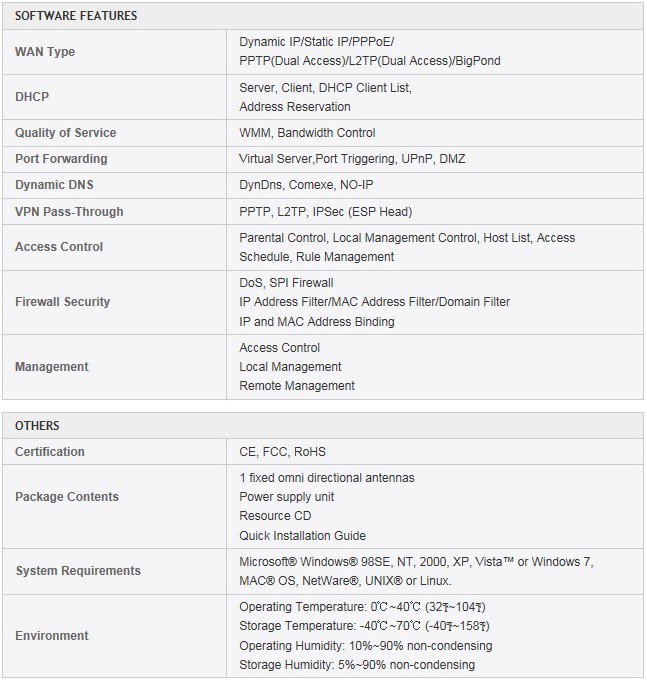Select the Access Control row label

point(59,247)
